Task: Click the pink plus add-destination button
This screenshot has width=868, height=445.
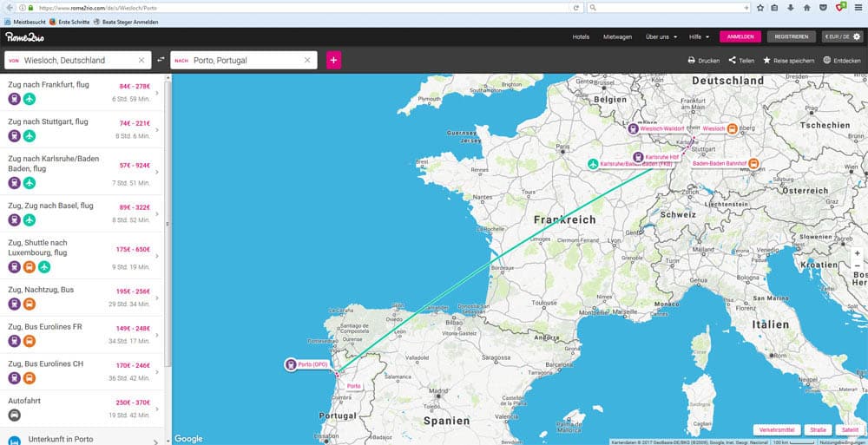Action: pos(334,60)
